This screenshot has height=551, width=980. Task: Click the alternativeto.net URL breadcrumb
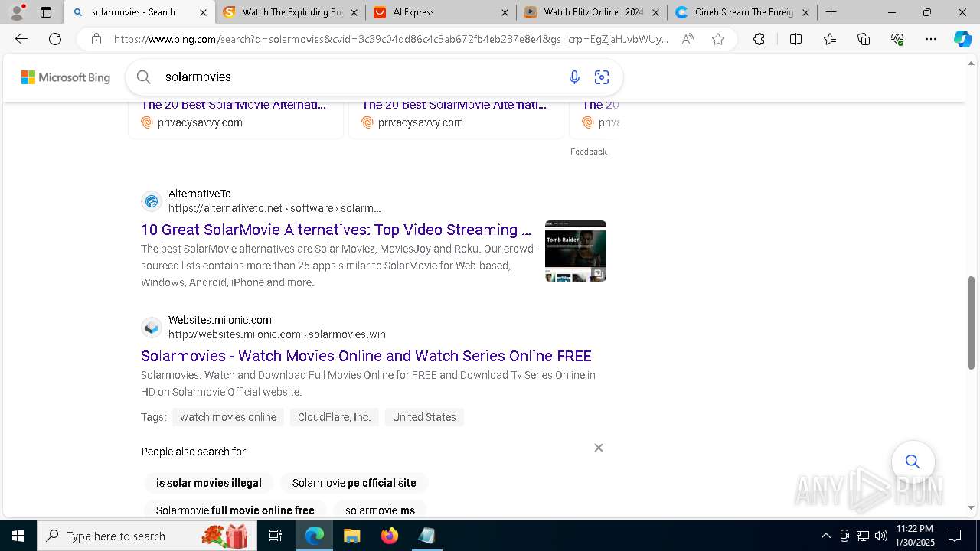[x=275, y=208]
